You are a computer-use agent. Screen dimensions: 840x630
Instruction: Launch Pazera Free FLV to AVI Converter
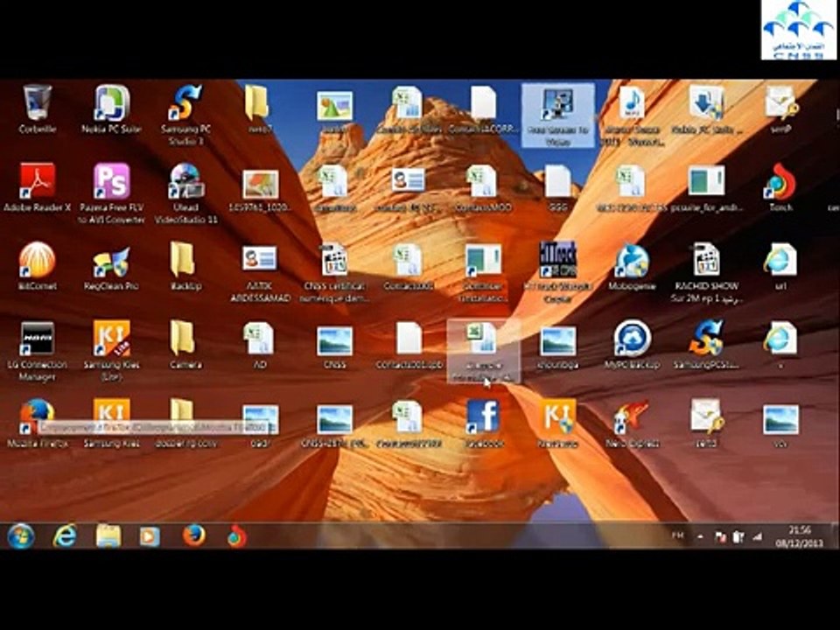pos(111,193)
